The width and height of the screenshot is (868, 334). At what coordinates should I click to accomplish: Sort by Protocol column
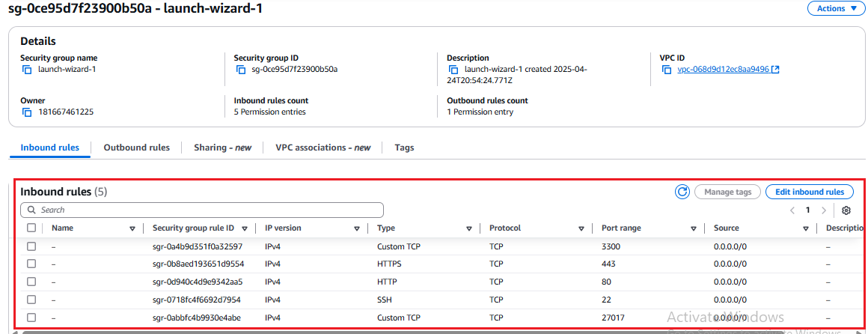click(581, 228)
